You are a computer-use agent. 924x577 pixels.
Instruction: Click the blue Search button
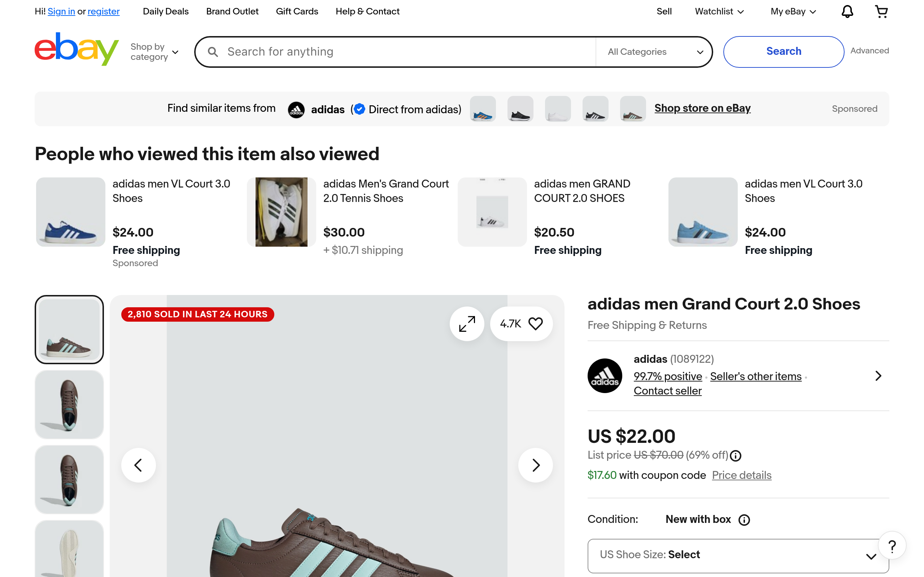(x=784, y=52)
